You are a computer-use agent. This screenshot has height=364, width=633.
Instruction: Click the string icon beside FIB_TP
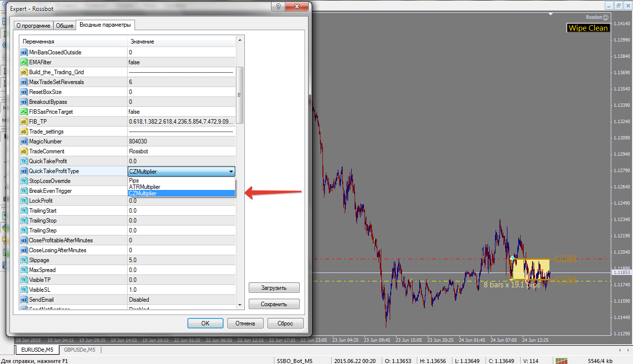24,122
